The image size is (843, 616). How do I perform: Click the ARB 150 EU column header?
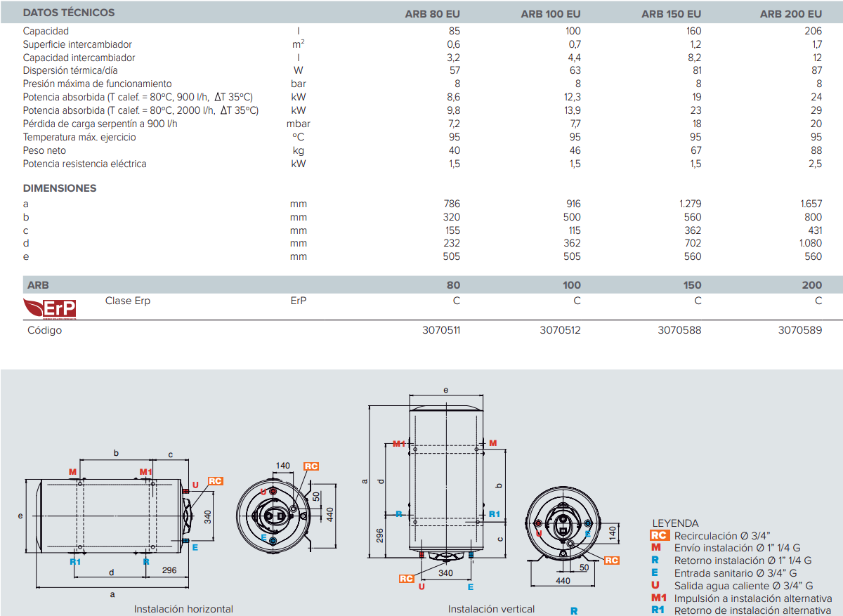[x=672, y=13]
